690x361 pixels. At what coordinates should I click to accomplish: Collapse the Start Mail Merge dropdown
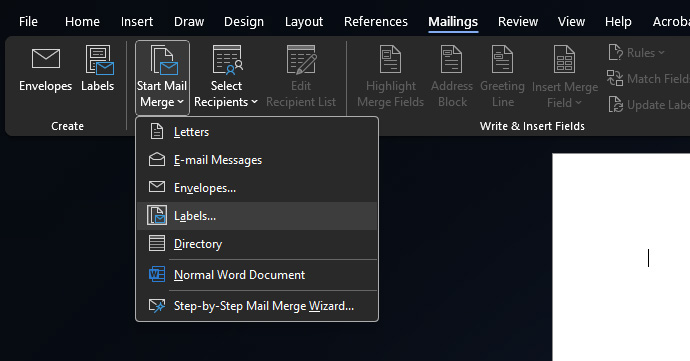(162, 77)
